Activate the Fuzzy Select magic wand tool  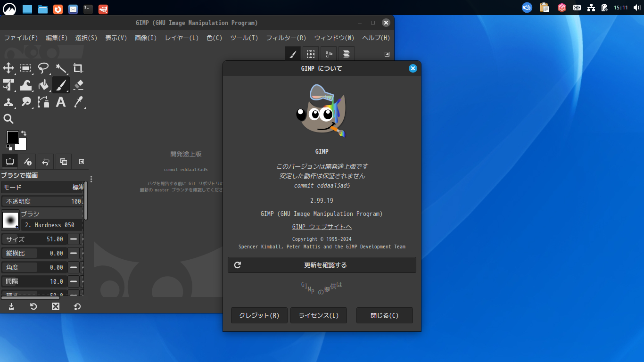[61, 68]
